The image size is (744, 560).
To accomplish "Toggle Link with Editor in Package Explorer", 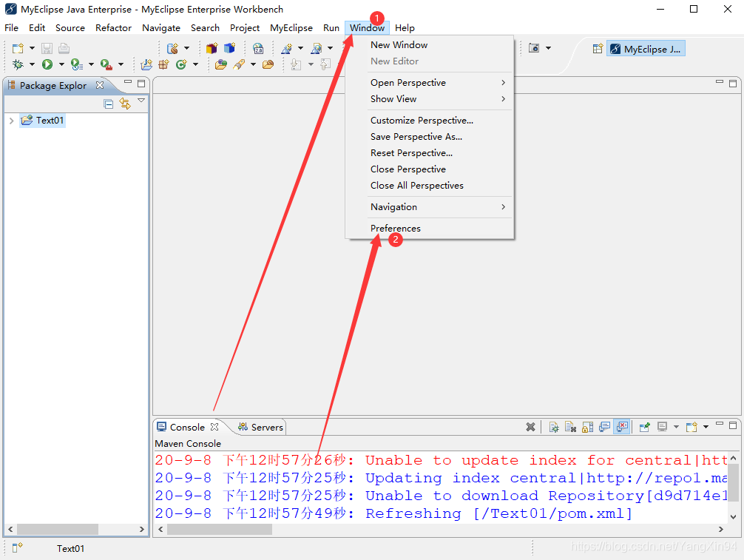I will click(125, 104).
